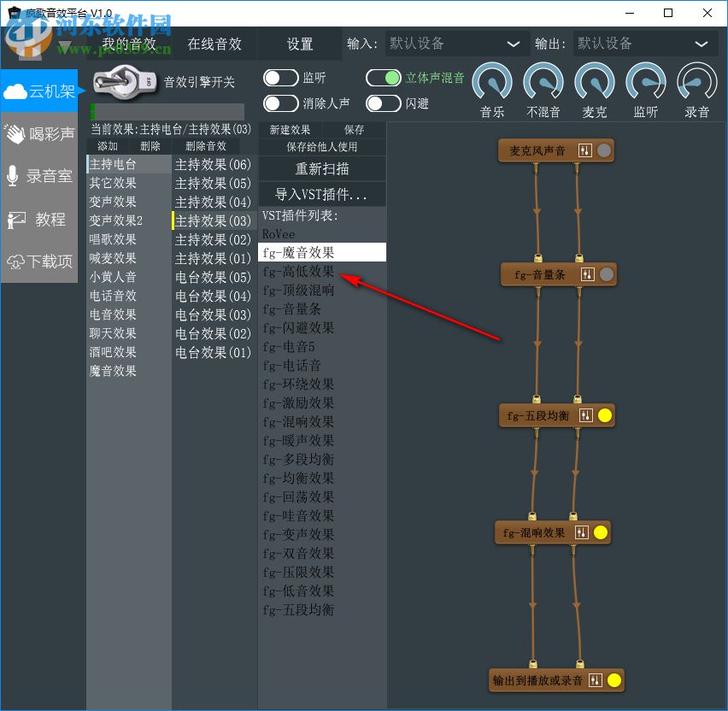
Task: Open the 设置 settings tab
Action: (x=301, y=43)
